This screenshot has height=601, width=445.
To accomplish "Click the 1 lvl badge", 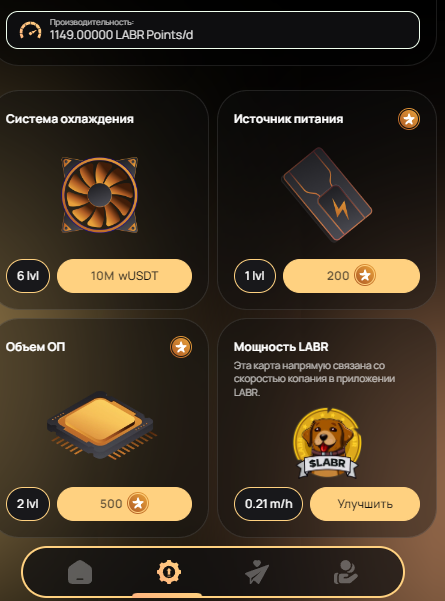I will (255, 276).
